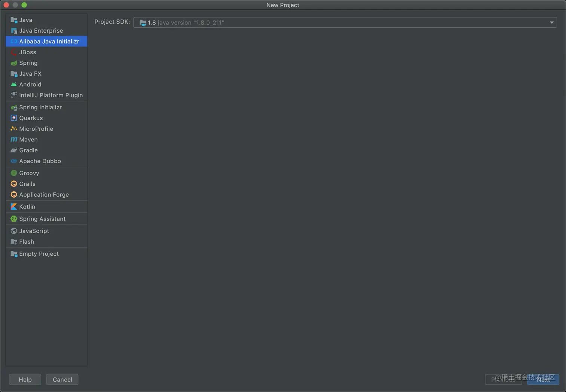This screenshot has height=392, width=566.
Task: Select Spring Assistant entry
Action: pyautogui.click(x=46, y=219)
